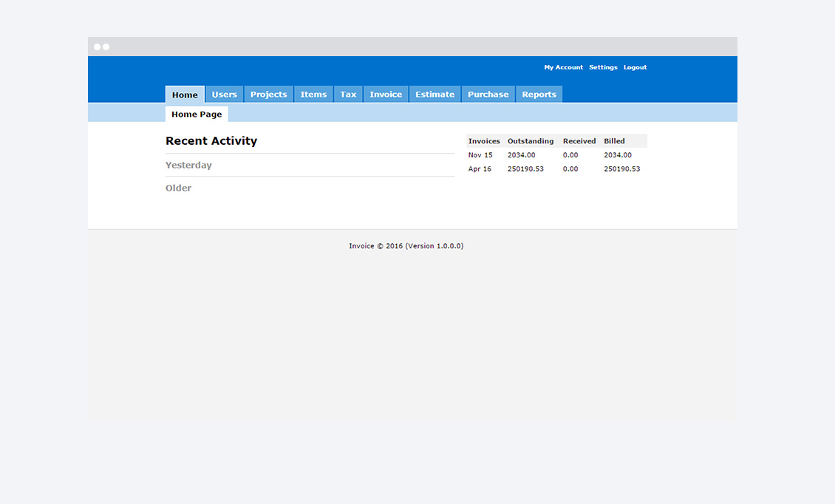Open the Purchase tab
The width and height of the screenshot is (835, 504).
click(x=488, y=95)
